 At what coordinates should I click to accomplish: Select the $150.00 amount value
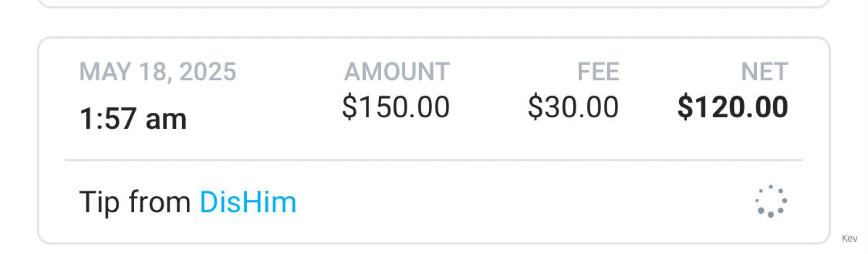396,107
